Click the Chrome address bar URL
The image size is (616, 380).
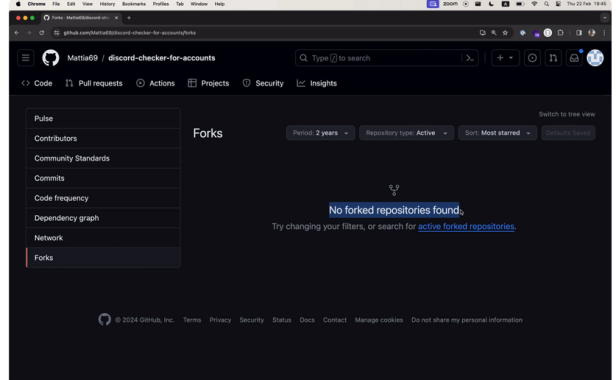point(130,33)
